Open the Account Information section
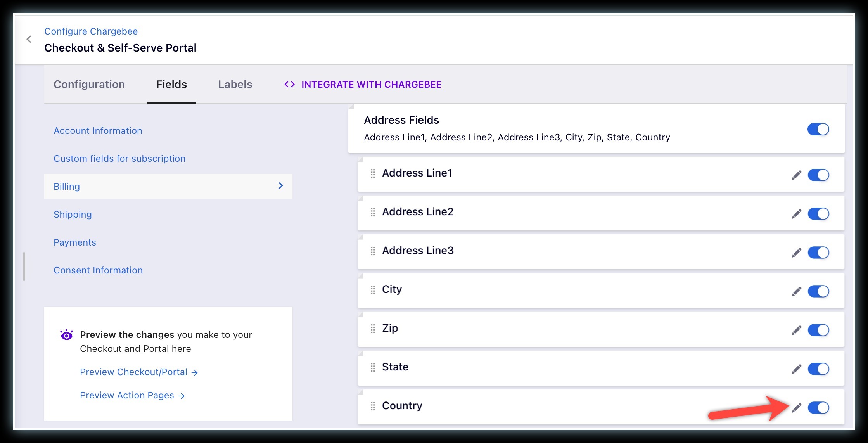The image size is (868, 443). click(x=98, y=131)
